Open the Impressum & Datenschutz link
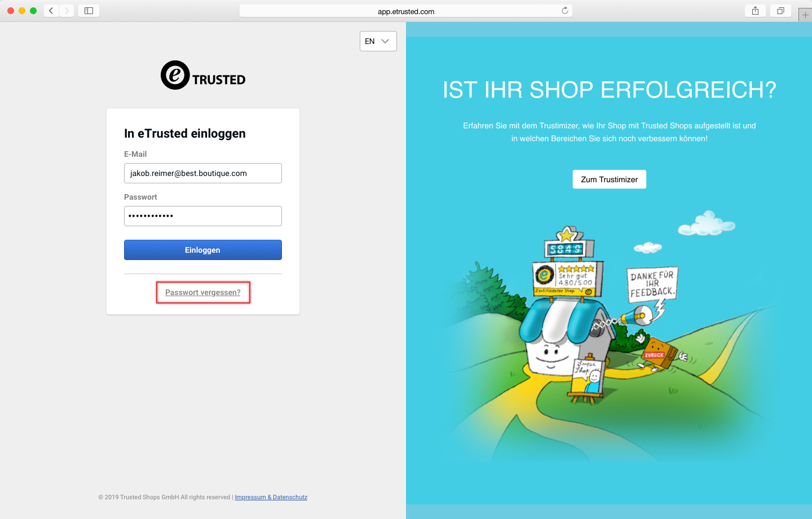Screen dimensions: 812x519 [271, 497]
